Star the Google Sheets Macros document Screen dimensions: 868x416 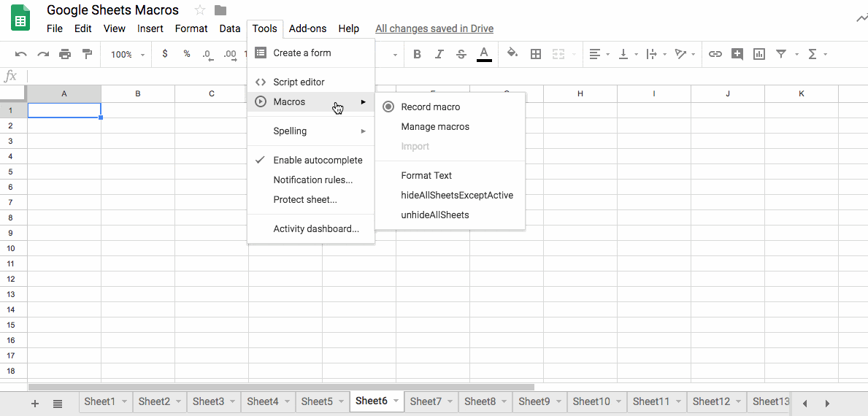coord(200,10)
